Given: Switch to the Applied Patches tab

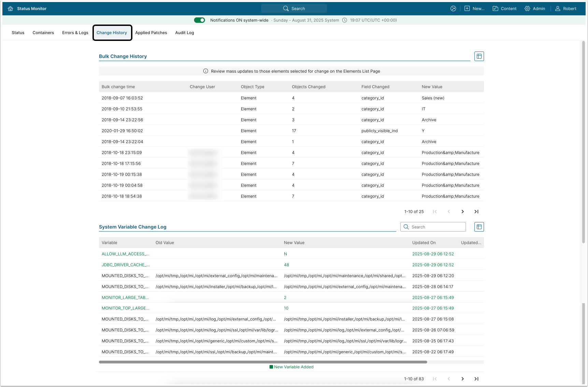Looking at the screenshot, I should click(x=151, y=33).
